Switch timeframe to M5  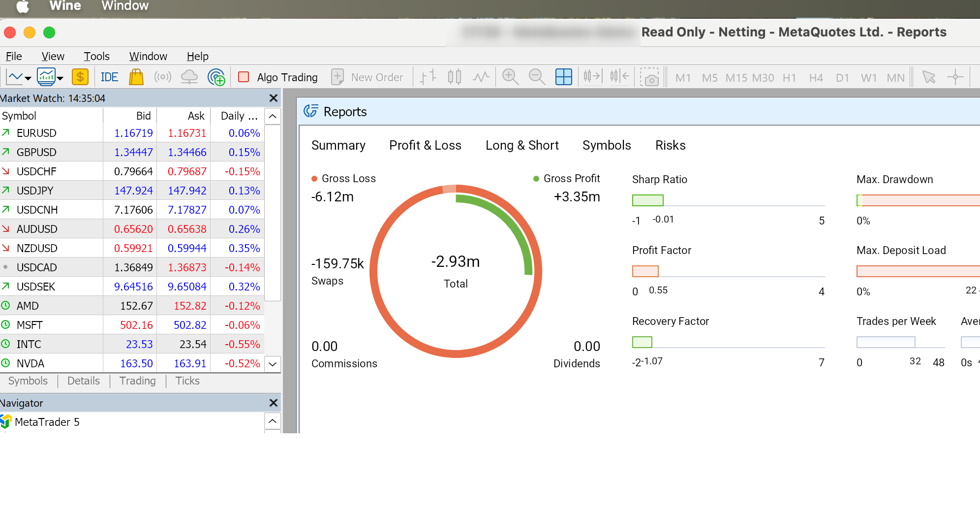click(x=709, y=78)
